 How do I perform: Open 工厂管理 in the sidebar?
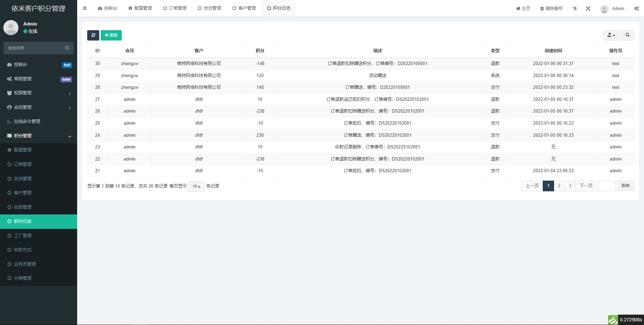pos(23,236)
